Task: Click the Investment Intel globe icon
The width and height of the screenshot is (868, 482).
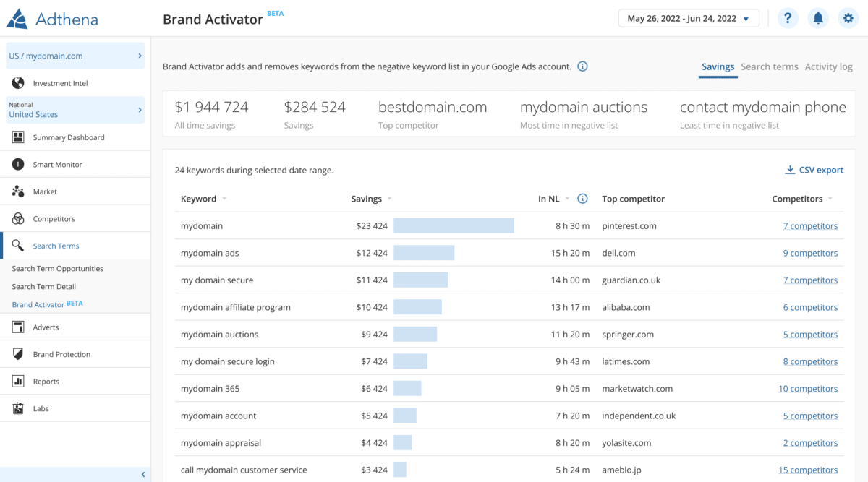Action: tap(18, 83)
